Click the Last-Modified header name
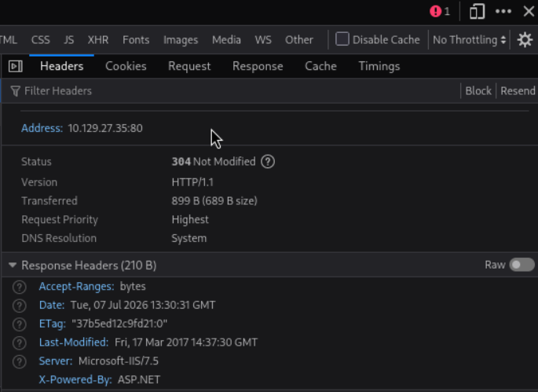Image resolution: width=538 pixels, height=392 pixels. tap(73, 343)
